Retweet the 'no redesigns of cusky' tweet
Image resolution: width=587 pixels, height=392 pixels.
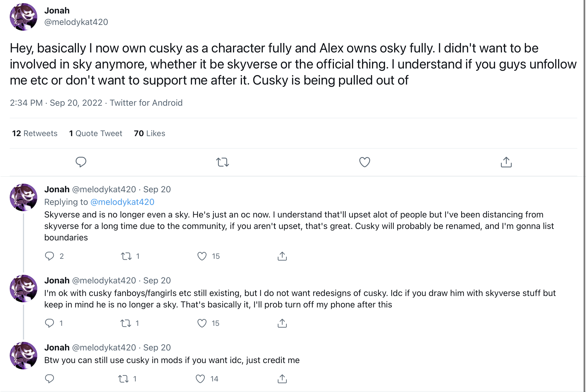[x=126, y=323]
